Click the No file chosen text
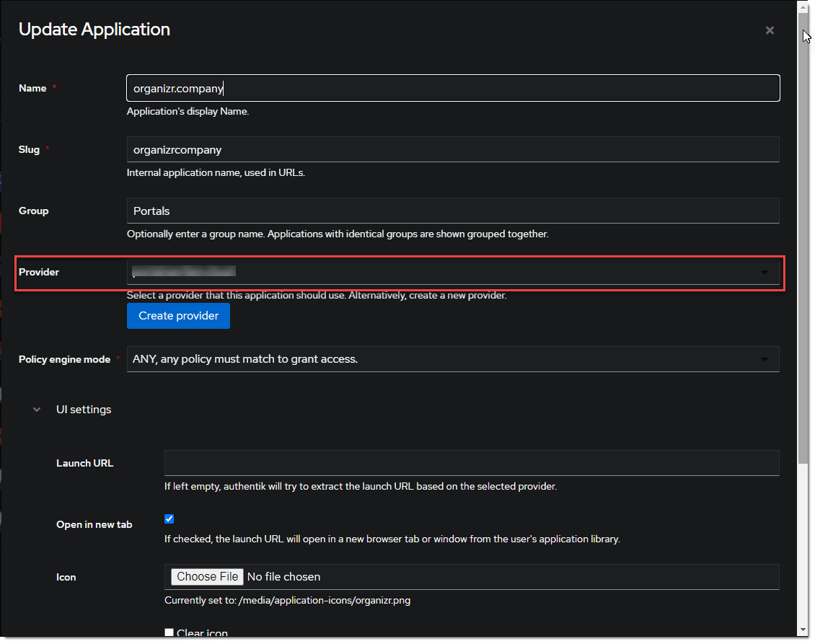The width and height of the screenshot is (815, 644). click(x=283, y=576)
